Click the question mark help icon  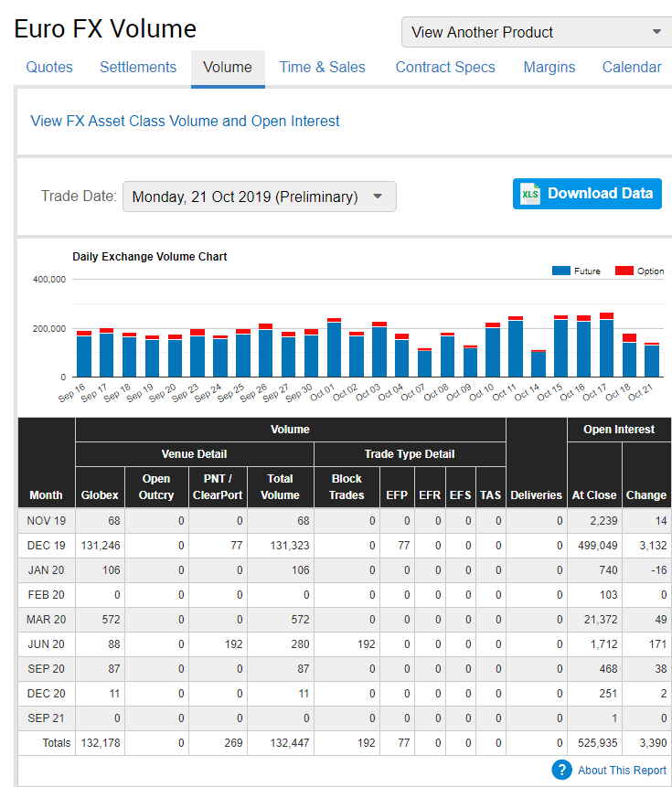click(562, 770)
